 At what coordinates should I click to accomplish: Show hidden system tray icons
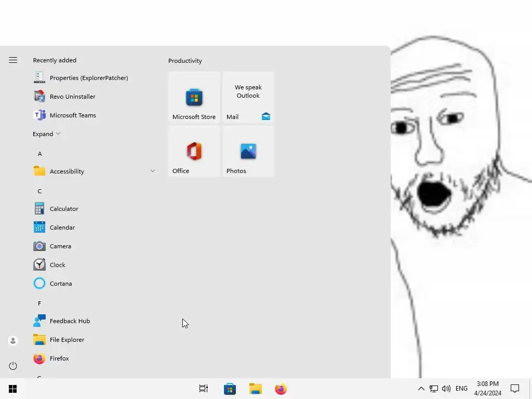[421, 389]
